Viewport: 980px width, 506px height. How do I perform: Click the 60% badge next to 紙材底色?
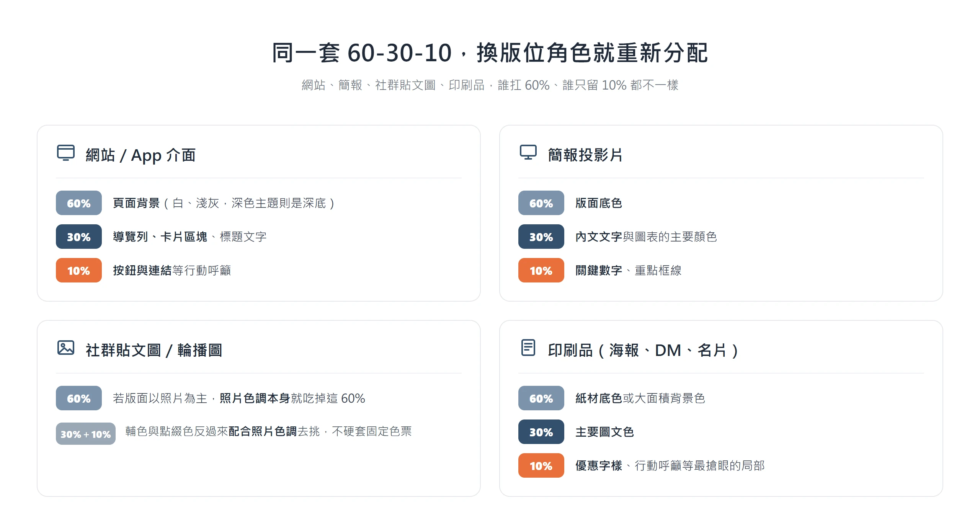point(541,398)
